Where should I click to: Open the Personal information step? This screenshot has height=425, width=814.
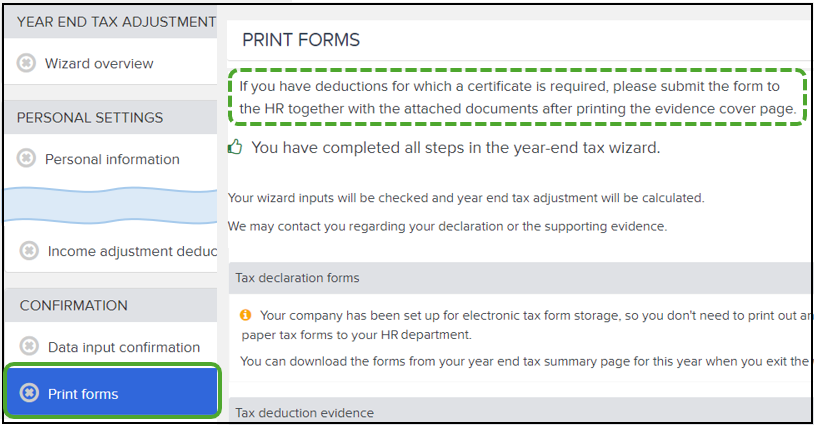pyautogui.click(x=111, y=159)
